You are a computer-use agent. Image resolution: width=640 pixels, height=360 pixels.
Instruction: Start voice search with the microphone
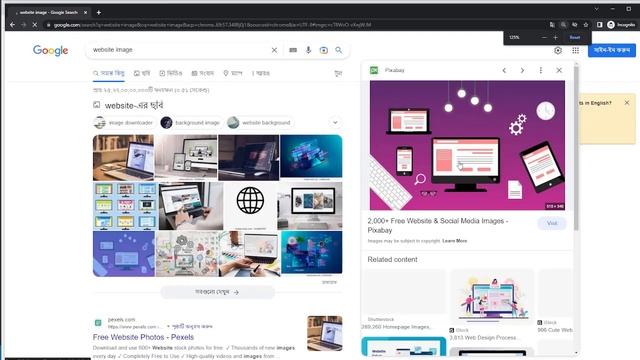pyautogui.click(x=308, y=50)
